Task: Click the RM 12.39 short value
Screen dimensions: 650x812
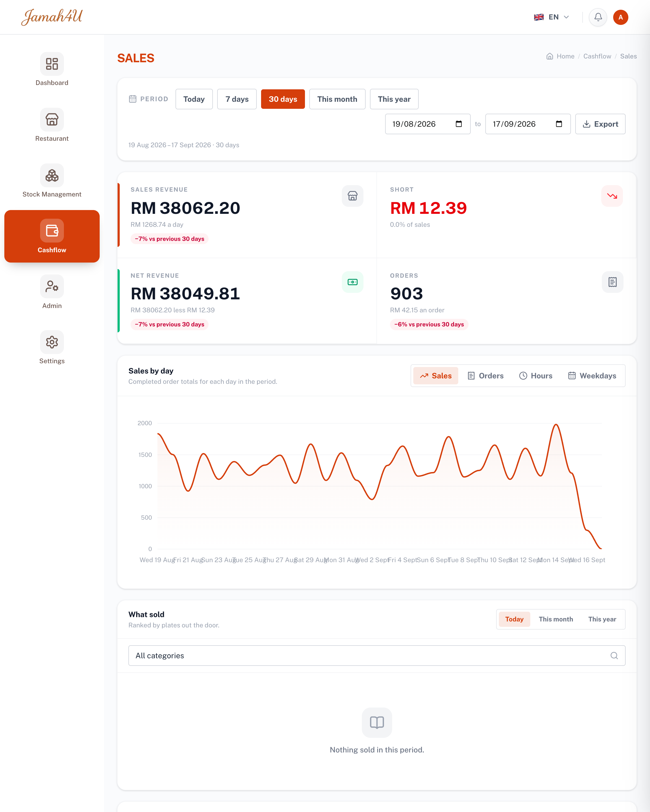Action: [428, 208]
